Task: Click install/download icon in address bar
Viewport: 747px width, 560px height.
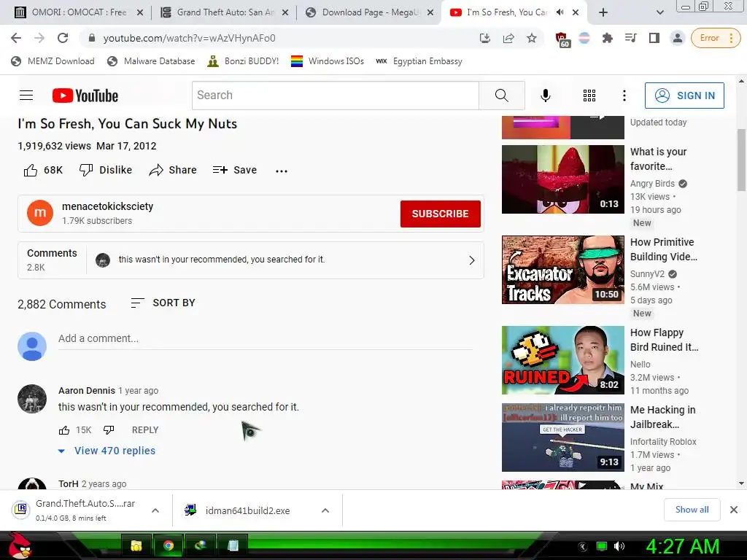Action: click(485, 38)
